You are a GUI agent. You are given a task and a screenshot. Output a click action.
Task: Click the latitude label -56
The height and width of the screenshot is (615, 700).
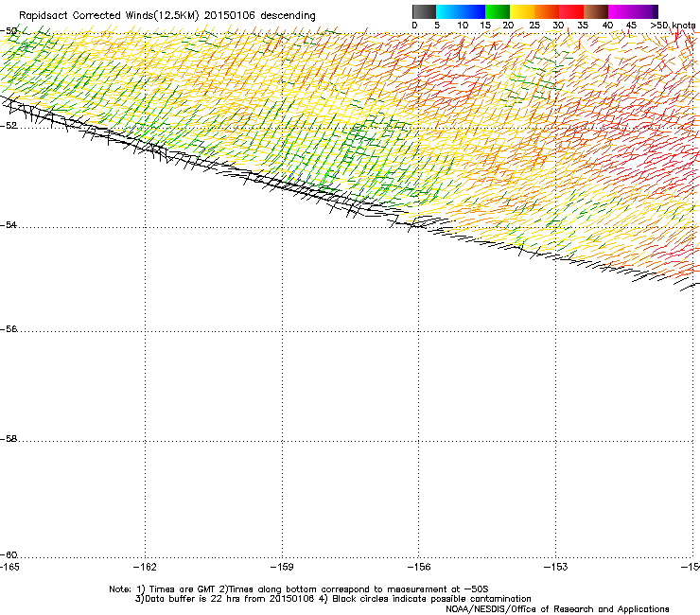(8, 328)
